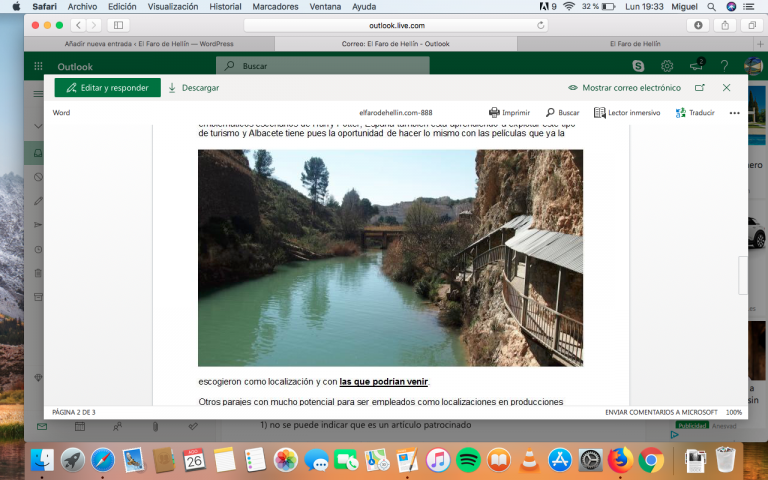
Task: Open the Deleted items trash icon in sidebar
Action: coord(38,273)
